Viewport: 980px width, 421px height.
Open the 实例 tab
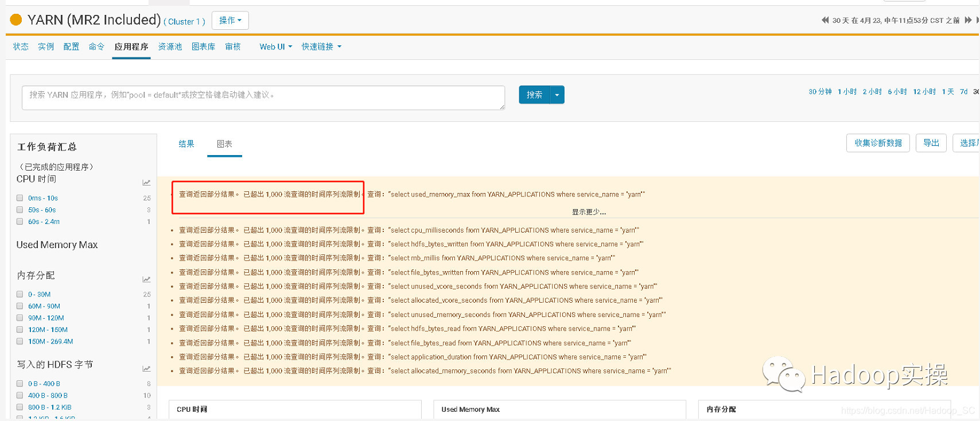point(46,47)
